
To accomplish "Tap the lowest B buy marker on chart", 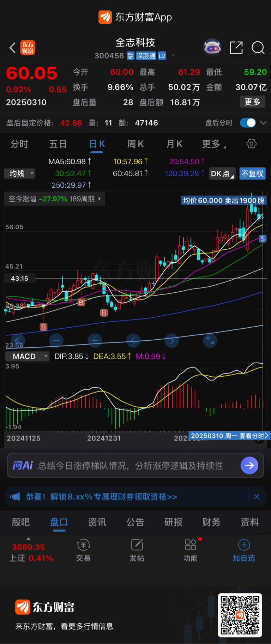I will [x=43, y=327].
